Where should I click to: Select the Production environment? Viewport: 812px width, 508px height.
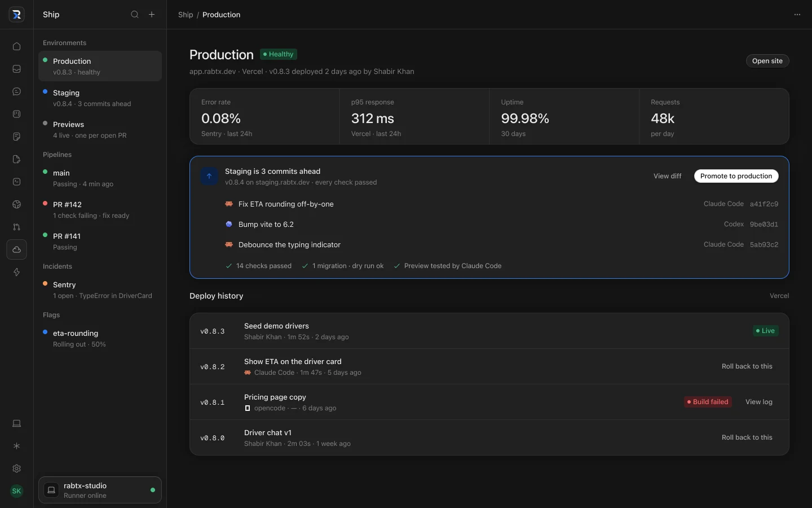pyautogui.click(x=100, y=66)
